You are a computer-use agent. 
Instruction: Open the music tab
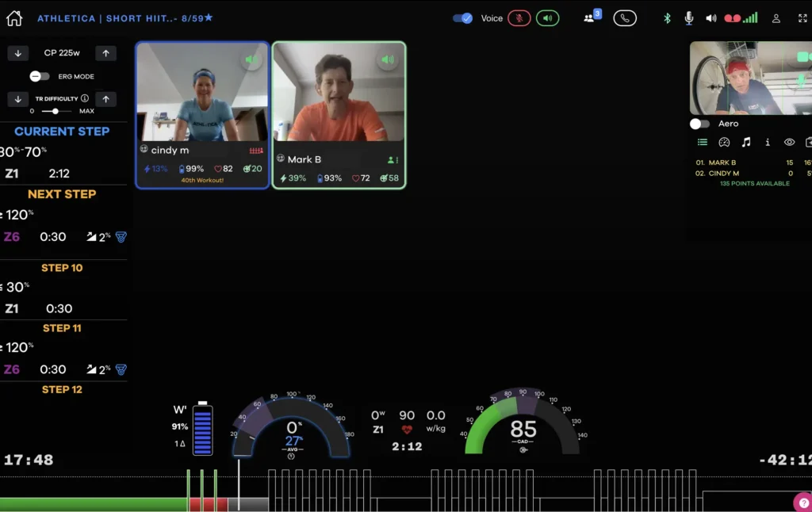(745, 142)
